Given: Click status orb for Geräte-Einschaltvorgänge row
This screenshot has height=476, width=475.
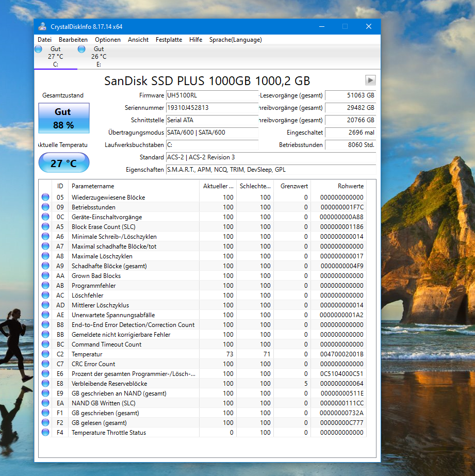Looking at the screenshot, I should (45, 217).
